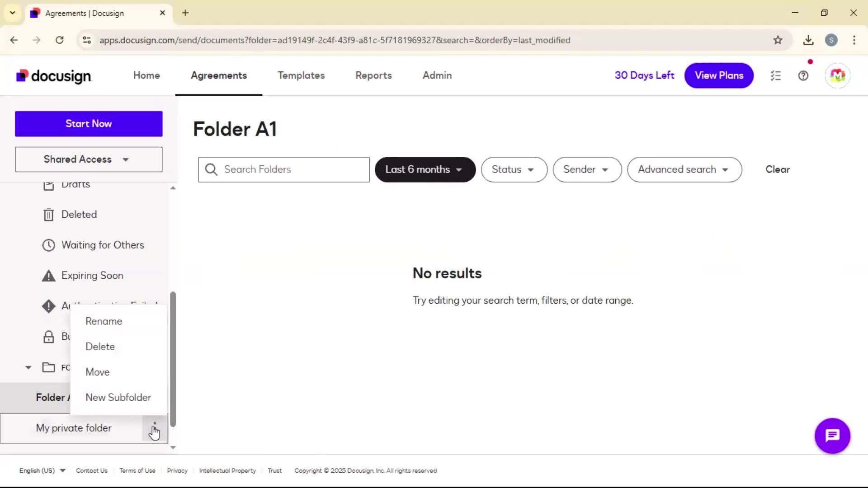Click the Expiring Soon warning triangle icon
868x488 pixels.
[x=48, y=276]
